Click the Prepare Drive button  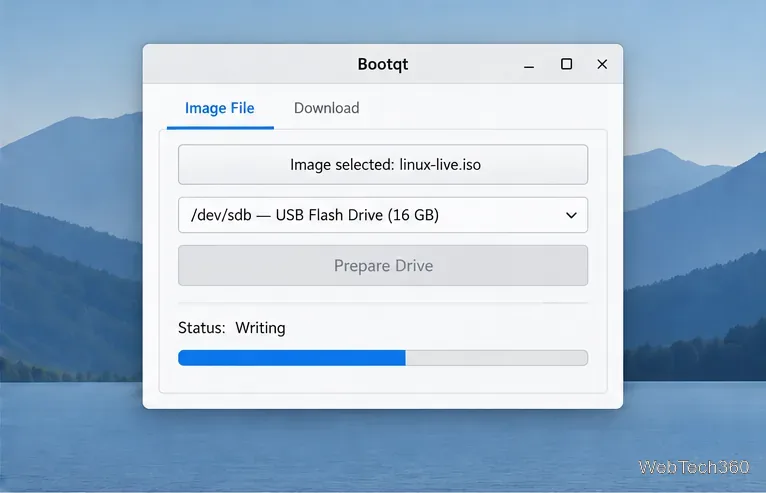tap(383, 265)
